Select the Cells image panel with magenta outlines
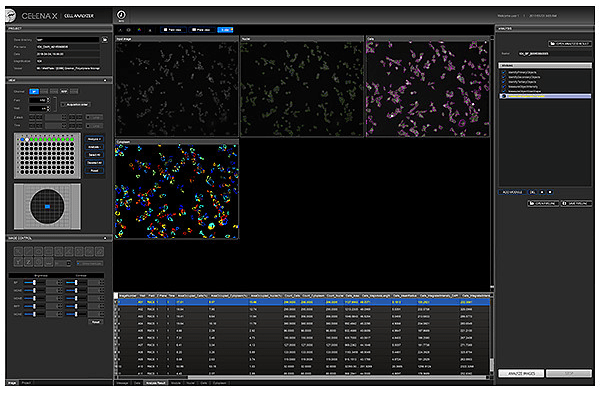 tap(428, 87)
